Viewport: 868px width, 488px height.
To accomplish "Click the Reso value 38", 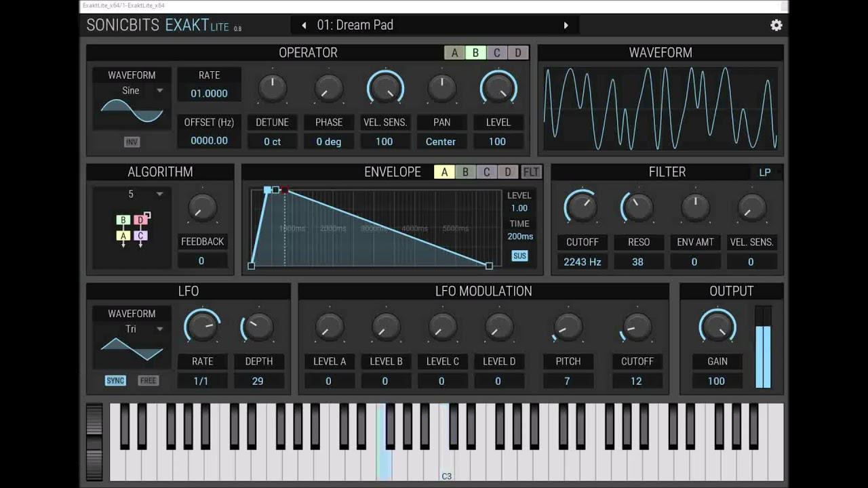I will [638, 262].
